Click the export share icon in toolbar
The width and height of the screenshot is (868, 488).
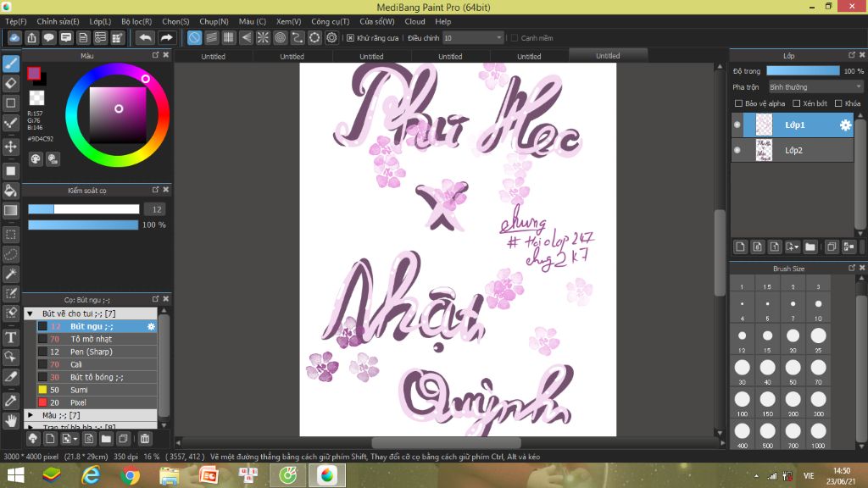click(x=31, y=37)
